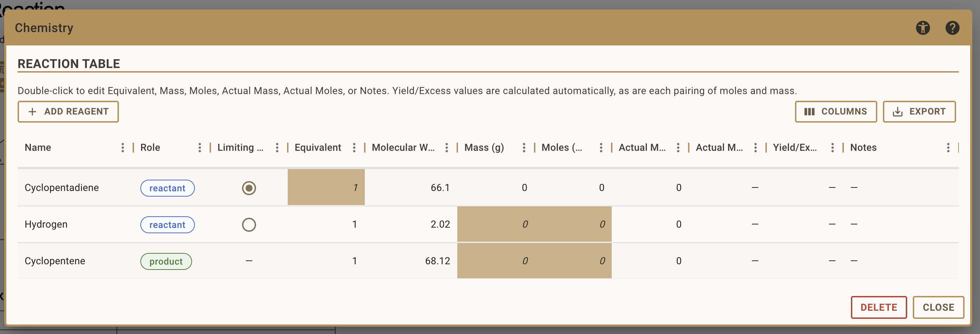Select Cyclopentadiene as limiting reagent
Screen dimensions: 980x334
pyautogui.click(x=249, y=188)
